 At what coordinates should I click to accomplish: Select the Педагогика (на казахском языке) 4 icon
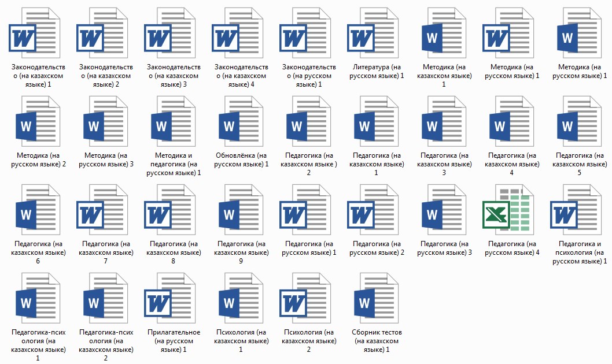pos(512,121)
